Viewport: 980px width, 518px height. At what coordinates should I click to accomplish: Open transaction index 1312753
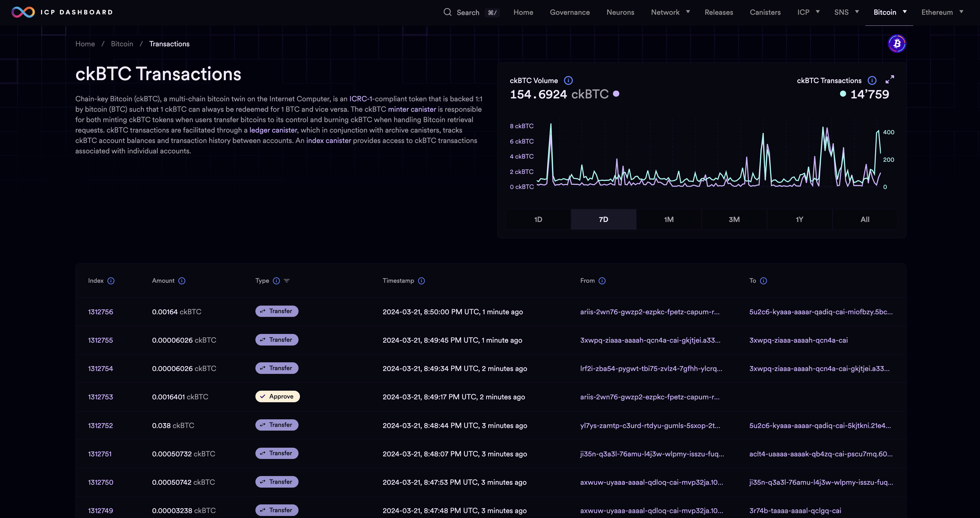(100, 397)
